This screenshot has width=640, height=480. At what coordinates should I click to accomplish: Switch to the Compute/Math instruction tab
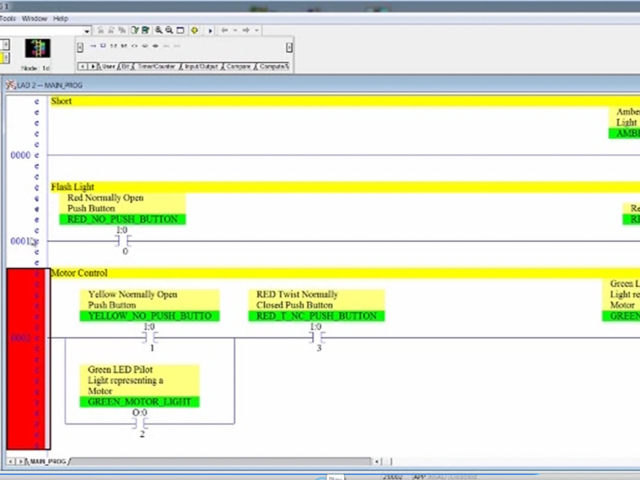pos(273,66)
